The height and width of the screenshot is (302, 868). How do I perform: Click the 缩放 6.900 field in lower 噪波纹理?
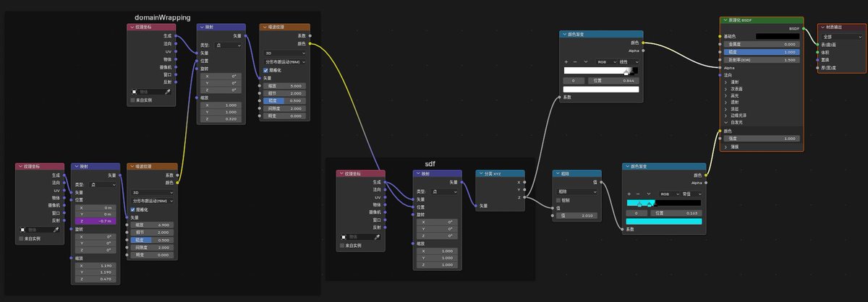(151, 225)
